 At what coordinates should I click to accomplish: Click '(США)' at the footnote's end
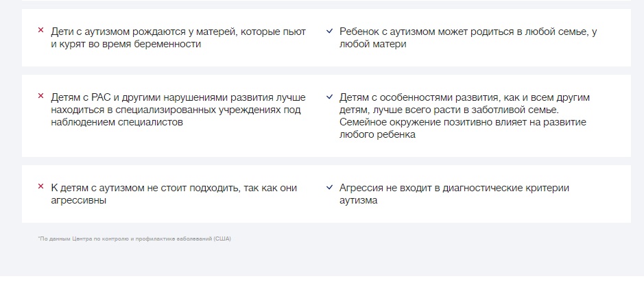[222, 239]
